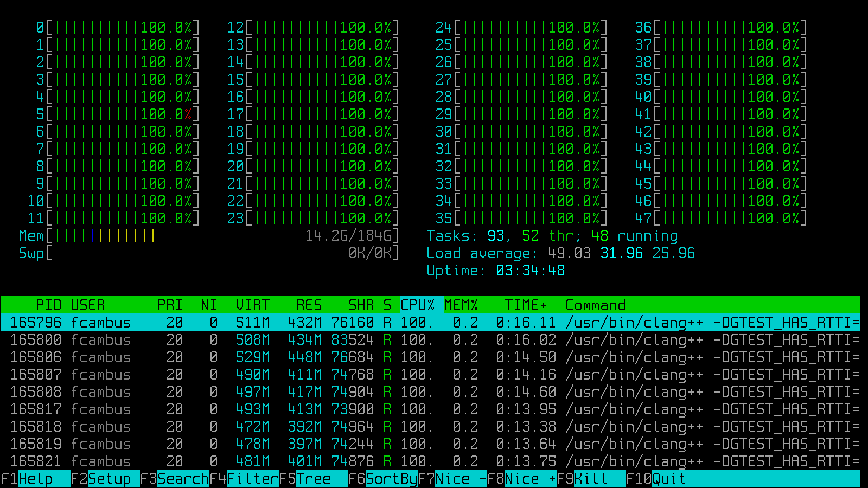Click F9 Kill in the footer
The width and height of the screenshot is (868, 488).
coord(591,479)
